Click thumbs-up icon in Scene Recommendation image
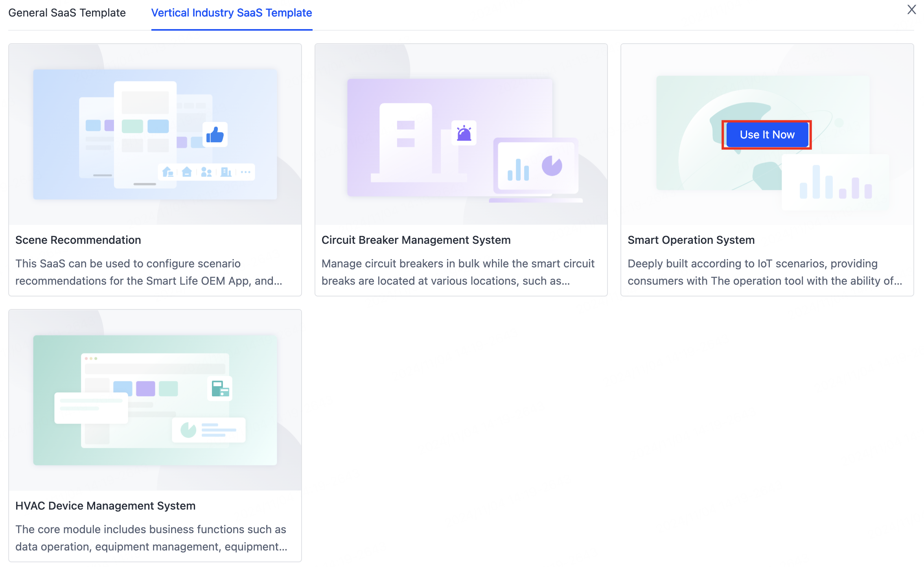This screenshot has width=924, height=567. pos(215,135)
